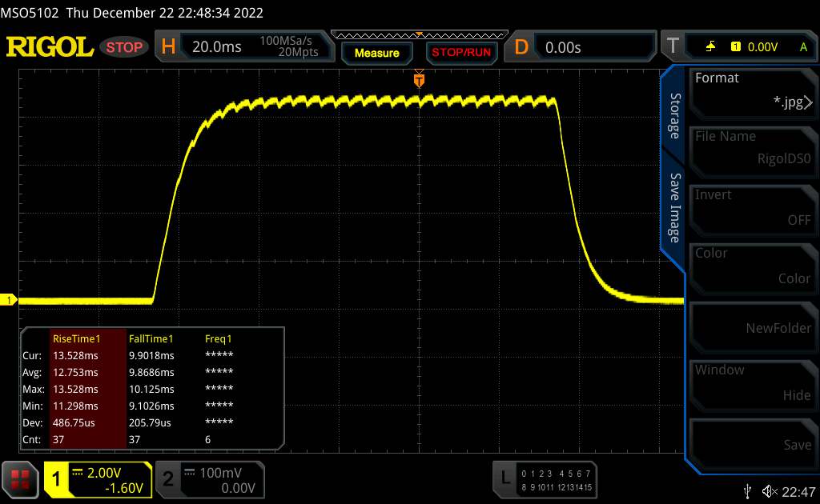
Task: Click the Avg RiseTime value 12.753ms
Action: pyautogui.click(x=75, y=372)
